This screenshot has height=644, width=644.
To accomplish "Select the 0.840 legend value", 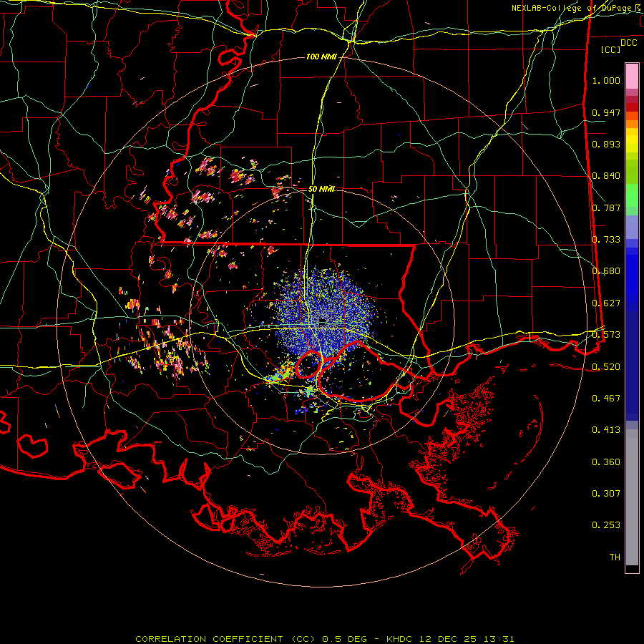I will [x=606, y=176].
